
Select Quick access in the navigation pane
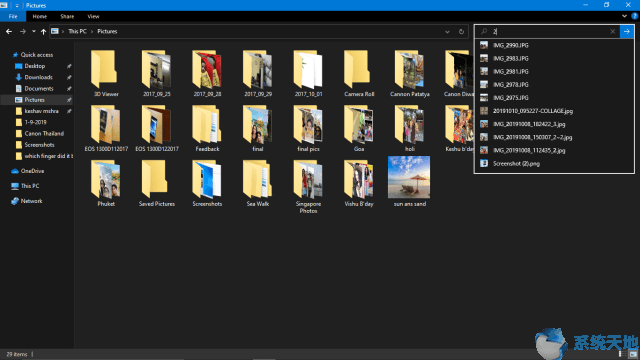tap(36, 55)
